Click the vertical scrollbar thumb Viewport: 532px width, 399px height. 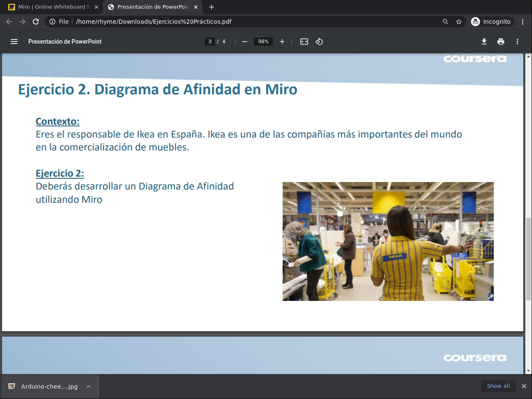pos(529,259)
